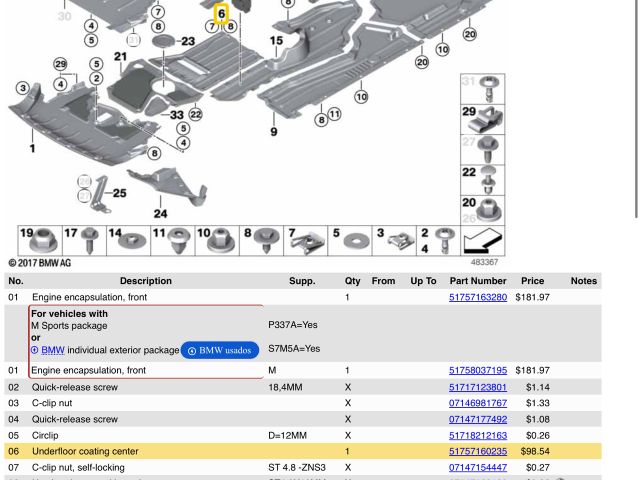This screenshot has height=480, width=640.
Task: Click the black arrow icon above 483367
Action: (482, 241)
